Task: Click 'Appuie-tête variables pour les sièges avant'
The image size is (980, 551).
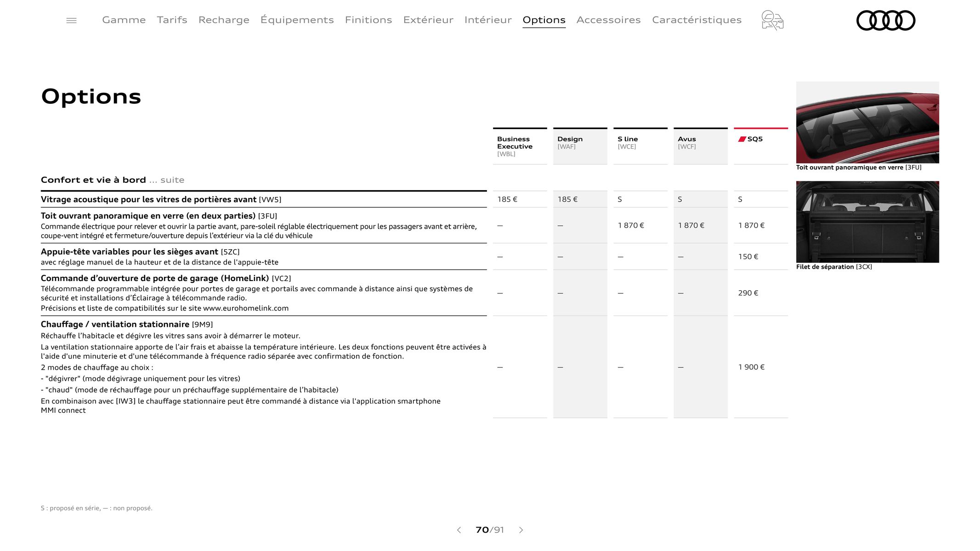Action: (130, 252)
